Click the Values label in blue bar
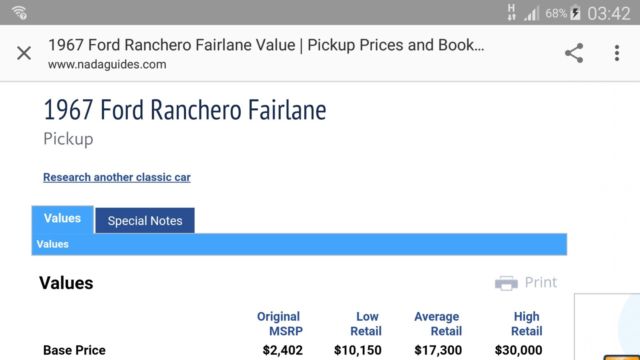The width and height of the screenshot is (640, 360). (53, 244)
